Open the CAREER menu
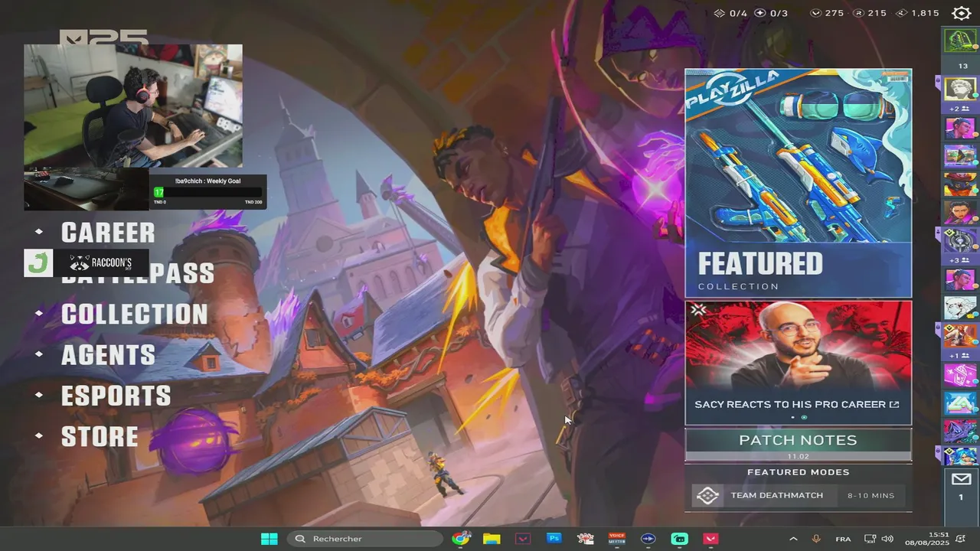This screenshot has height=551, width=980. [x=108, y=233]
